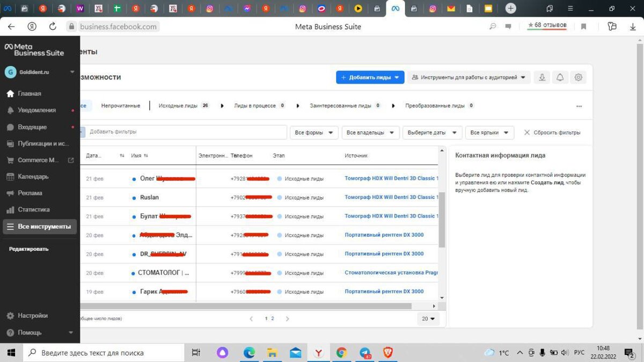Bookmark page with bookmark icon

tap(583, 26)
